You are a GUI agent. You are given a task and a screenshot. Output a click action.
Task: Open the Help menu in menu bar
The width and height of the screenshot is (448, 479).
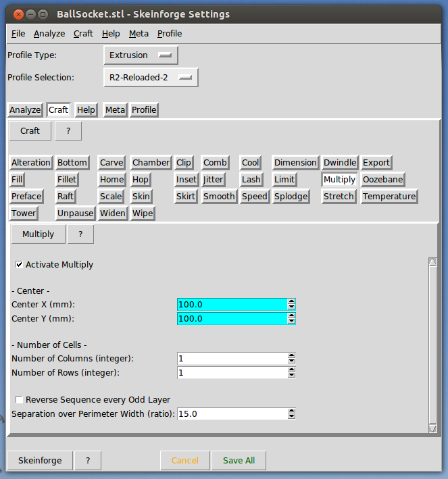pyautogui.click(x=111, y=33)
